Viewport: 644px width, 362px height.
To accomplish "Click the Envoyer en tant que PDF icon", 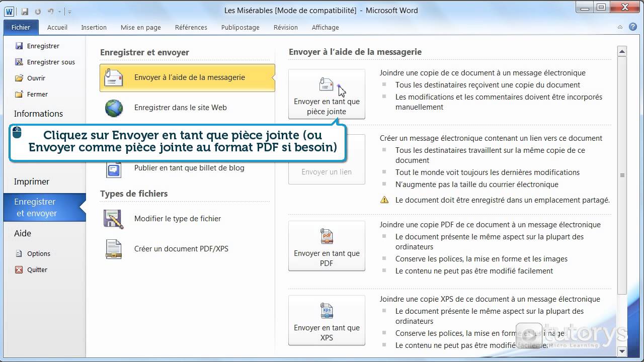I will [327, 236].
